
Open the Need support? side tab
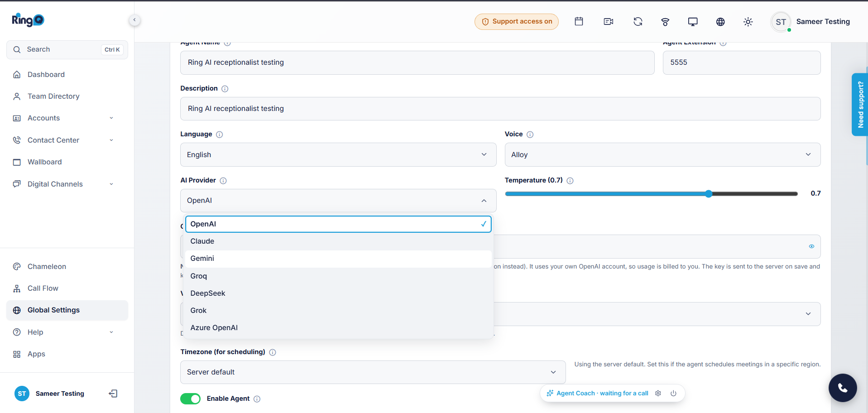pos(860,105)
